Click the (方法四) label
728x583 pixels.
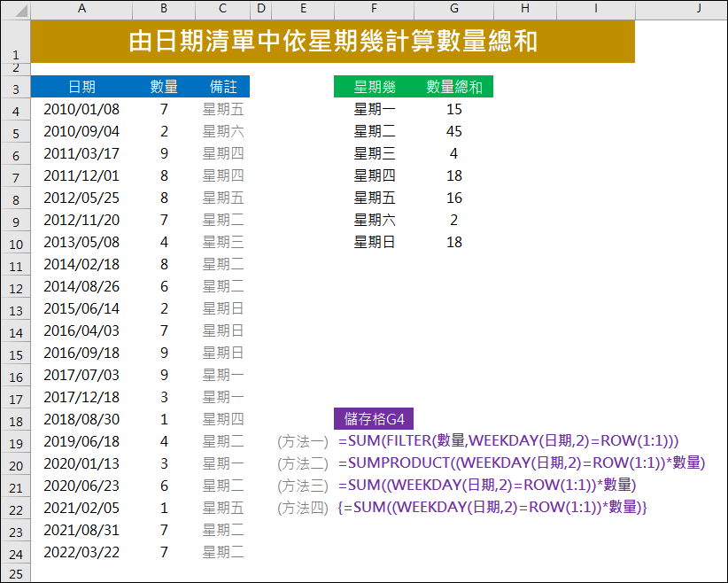pyautogui.click(x=303, y=508)
